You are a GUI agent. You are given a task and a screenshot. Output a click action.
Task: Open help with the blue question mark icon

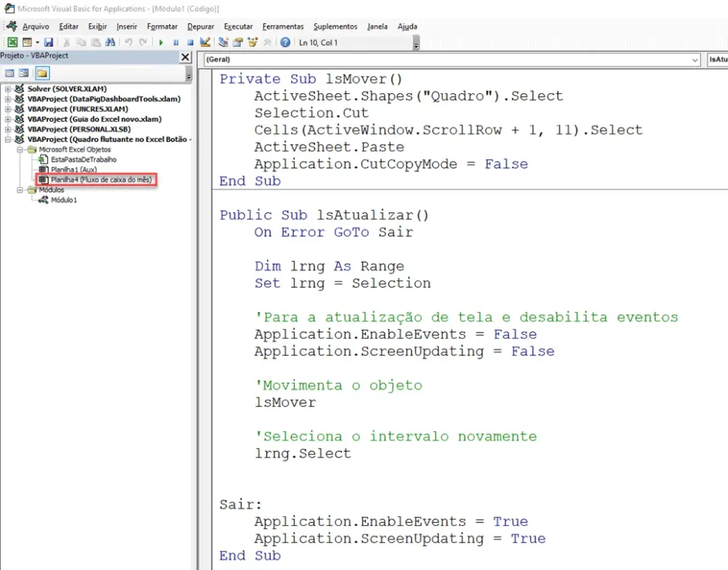[285, 42]
